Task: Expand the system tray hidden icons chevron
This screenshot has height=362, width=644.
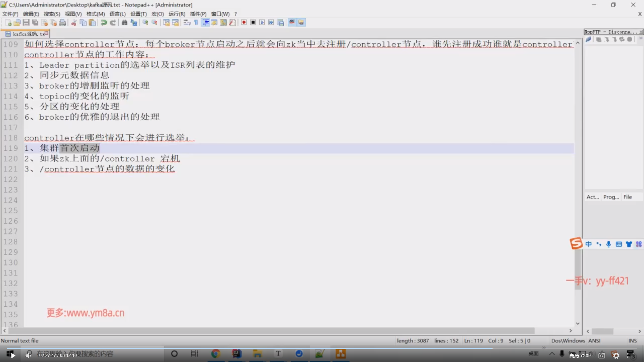Action: (552, 354)
